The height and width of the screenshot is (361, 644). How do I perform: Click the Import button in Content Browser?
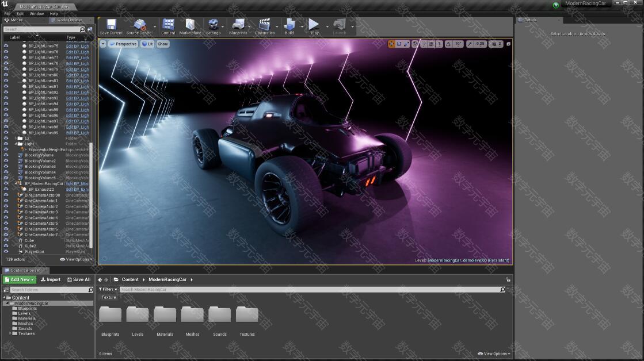[51, 279]
